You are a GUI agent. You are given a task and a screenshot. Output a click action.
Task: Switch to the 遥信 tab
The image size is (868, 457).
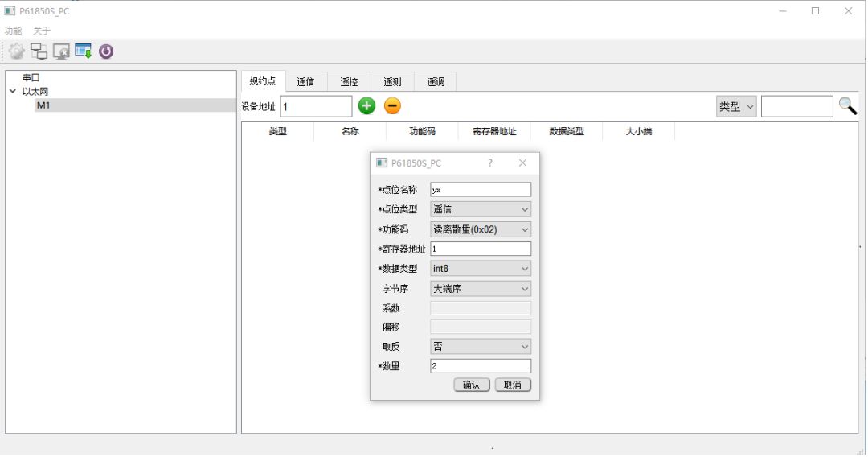click(305, 82)
